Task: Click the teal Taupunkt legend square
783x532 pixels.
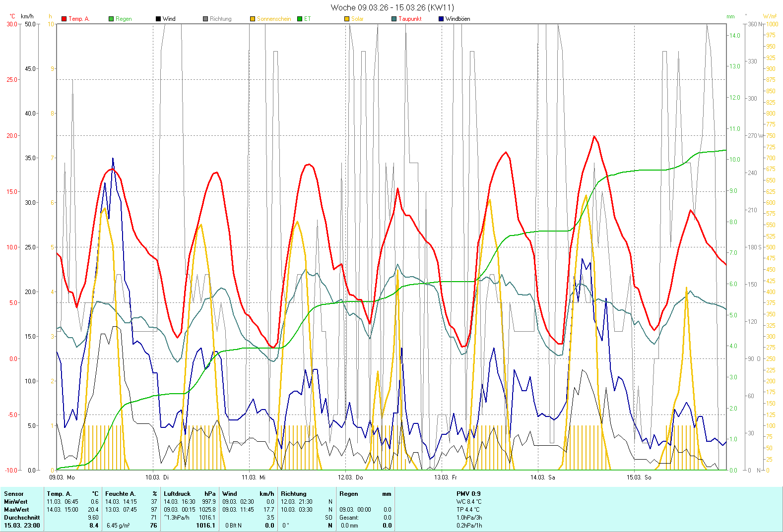Action: [394, 19]
